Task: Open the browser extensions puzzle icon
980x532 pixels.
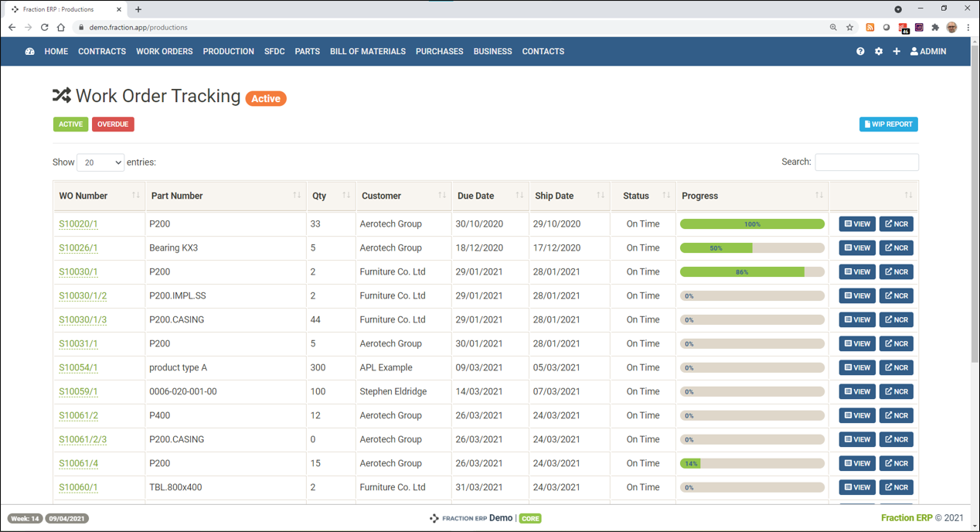Action: point(935,28)
